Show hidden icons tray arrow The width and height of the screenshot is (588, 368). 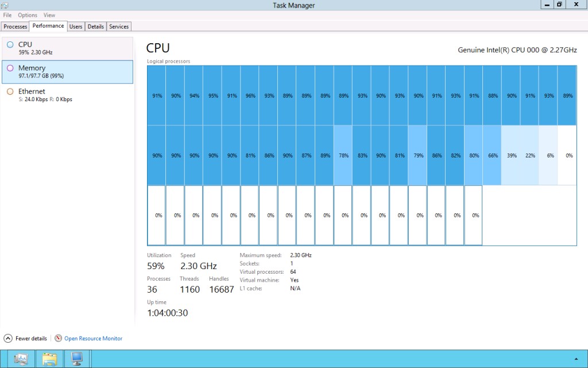click(576, 359)
